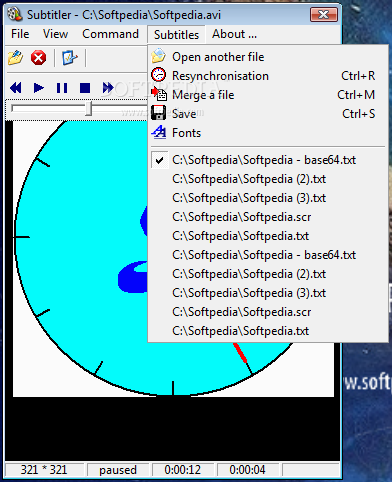Click the video position slider thumb

[x=88, y=109]
